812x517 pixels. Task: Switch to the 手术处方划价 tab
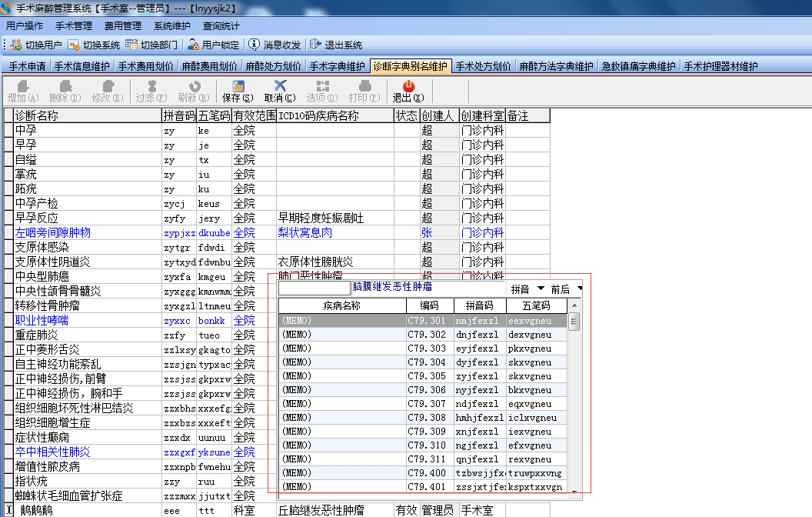coord(483,66)
